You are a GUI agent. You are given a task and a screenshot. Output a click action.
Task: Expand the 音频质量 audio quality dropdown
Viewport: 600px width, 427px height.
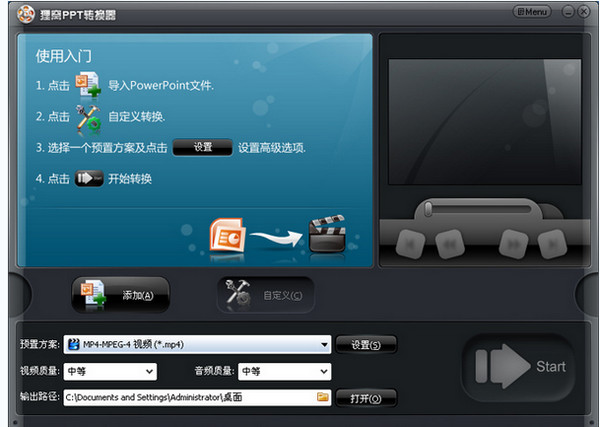point(284,371)
